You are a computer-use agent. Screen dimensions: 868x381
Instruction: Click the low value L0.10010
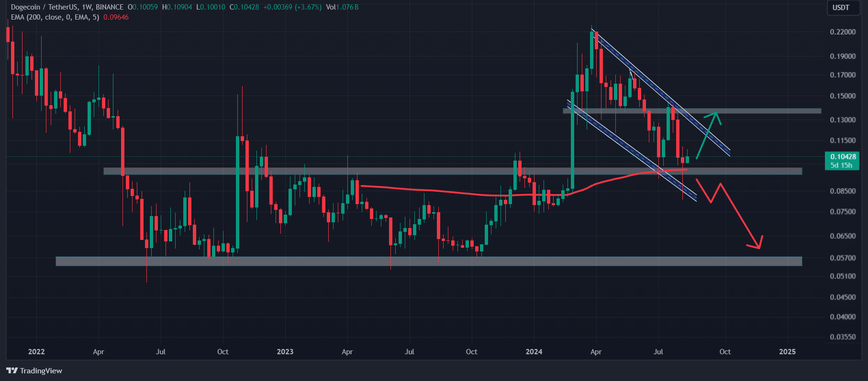(211, 7)
